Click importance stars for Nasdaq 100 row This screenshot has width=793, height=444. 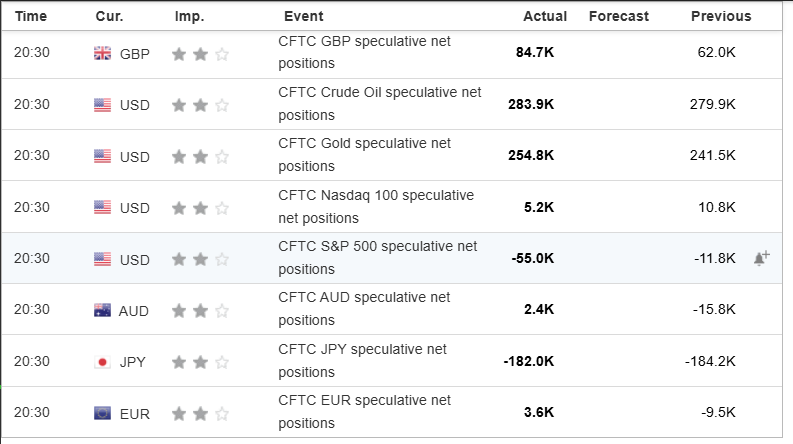point(200,207)
